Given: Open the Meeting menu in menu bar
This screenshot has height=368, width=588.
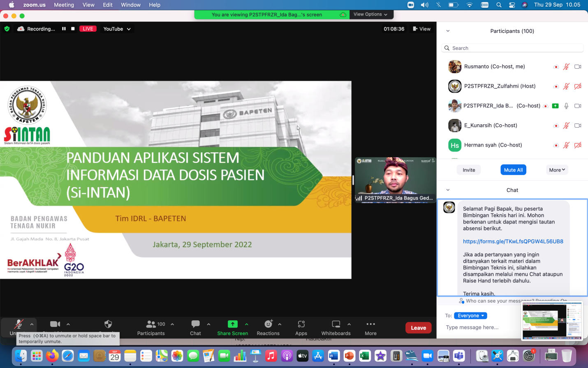Looking at the screenshot, I should coord(64,5).
